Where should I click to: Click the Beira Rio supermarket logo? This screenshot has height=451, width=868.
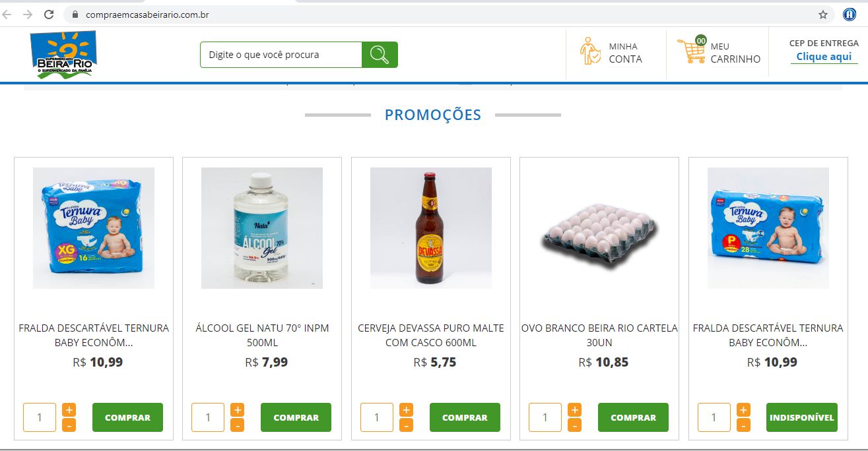coord(64,55)
